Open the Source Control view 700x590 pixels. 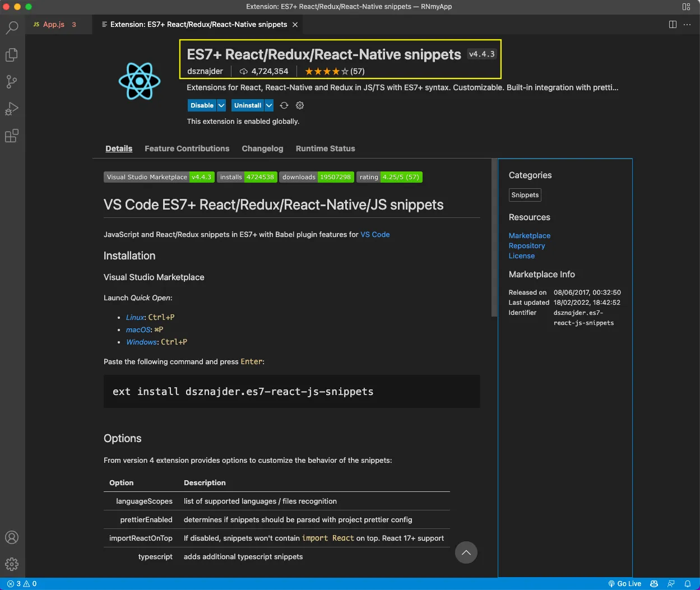tap(12, 82)
